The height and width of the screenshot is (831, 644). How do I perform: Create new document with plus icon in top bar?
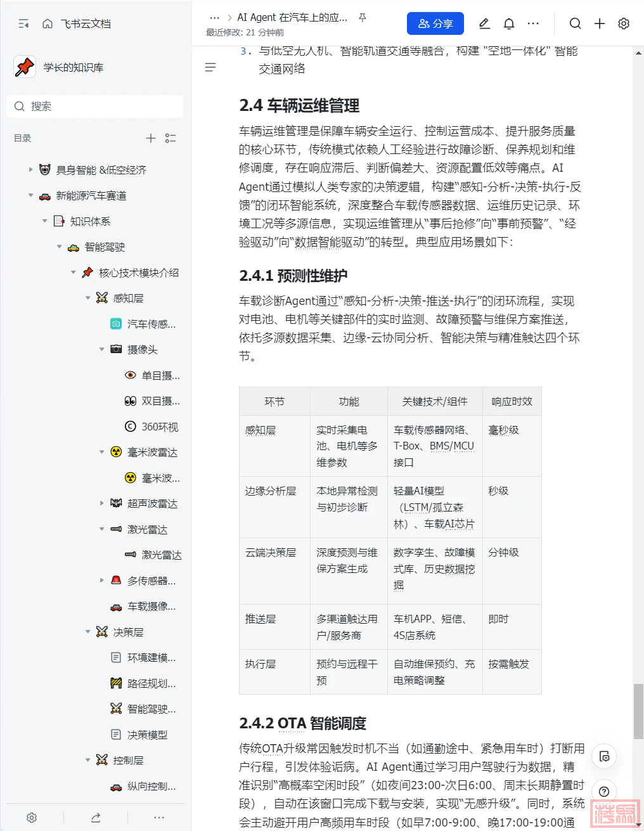tap(600, 23)
